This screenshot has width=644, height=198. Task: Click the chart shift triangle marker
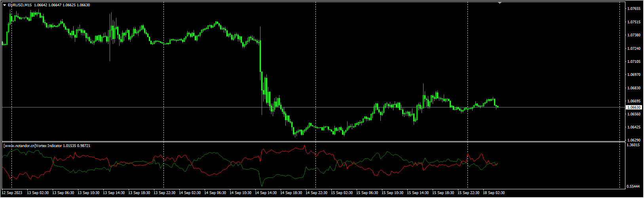pos(500,3)
